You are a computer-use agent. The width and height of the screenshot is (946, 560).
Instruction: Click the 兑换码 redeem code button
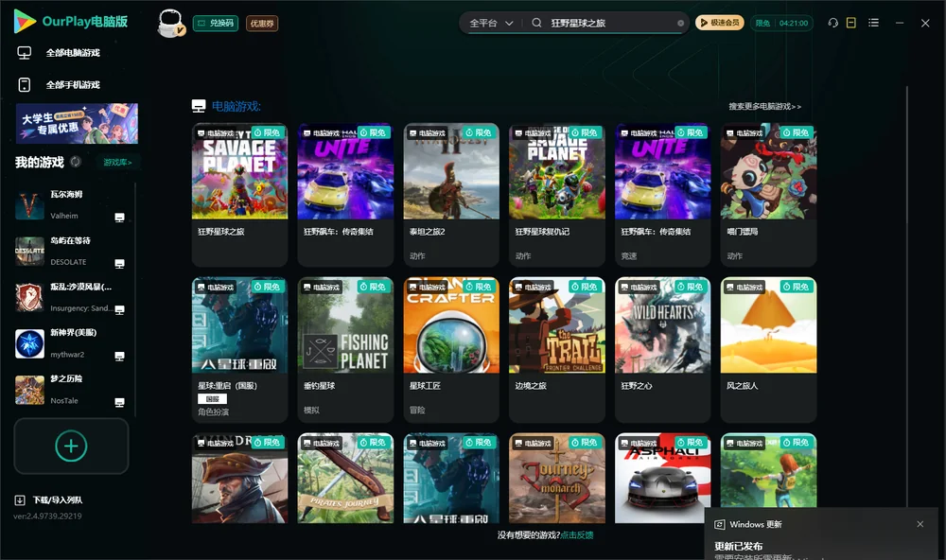pos(216,23)
